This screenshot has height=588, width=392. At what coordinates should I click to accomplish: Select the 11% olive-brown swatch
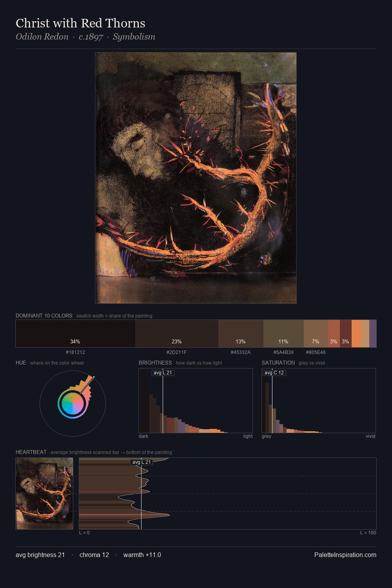pos(283,334)
